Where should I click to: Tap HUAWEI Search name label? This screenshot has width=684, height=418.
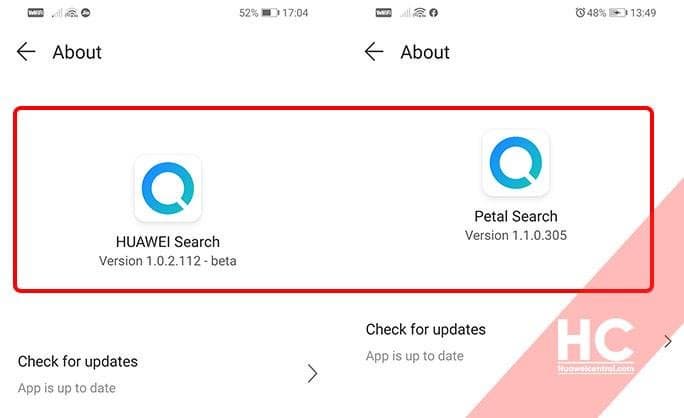click(x=168, y=242)
